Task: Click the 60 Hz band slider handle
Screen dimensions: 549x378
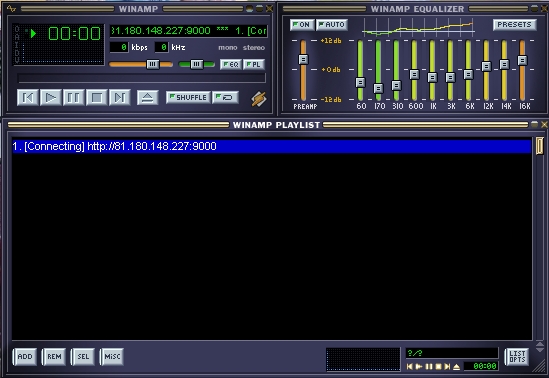Action: tap(360, 83)
